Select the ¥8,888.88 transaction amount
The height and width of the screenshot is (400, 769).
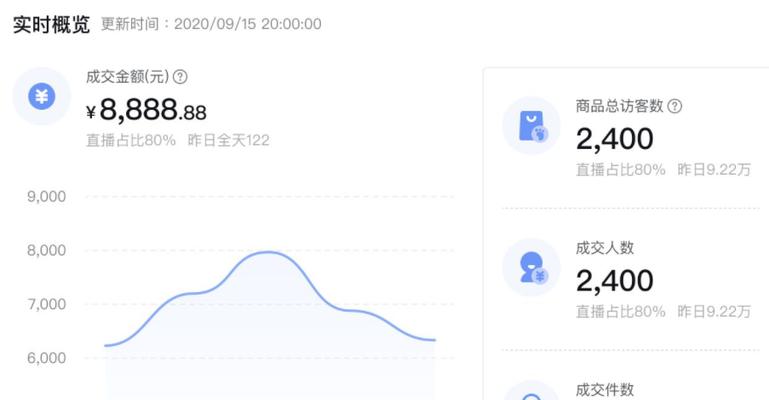click(146, 109)
